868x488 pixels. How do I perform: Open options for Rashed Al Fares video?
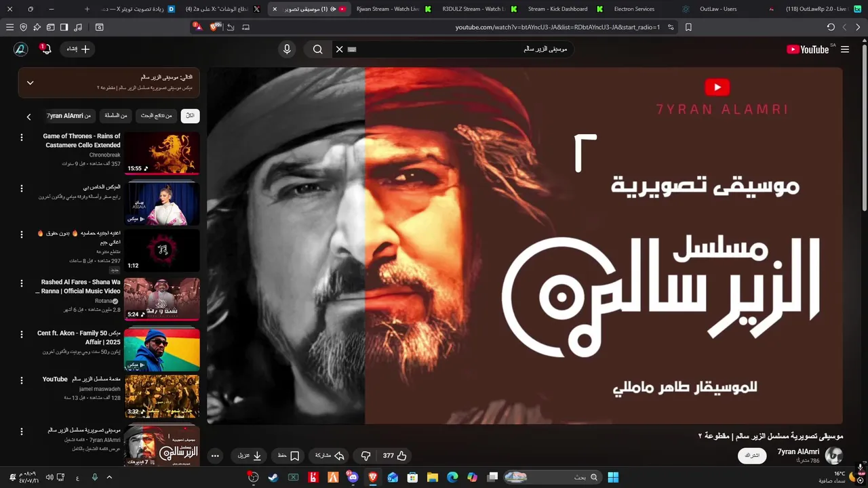(x=21, y=283)
